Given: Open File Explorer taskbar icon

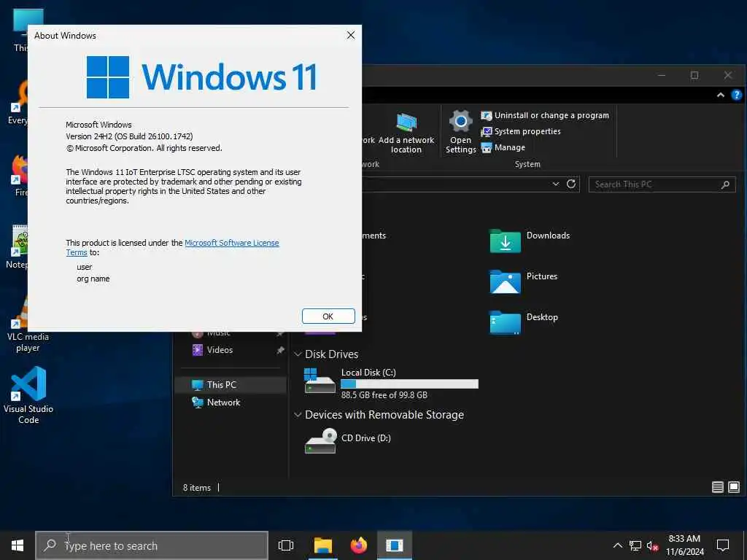Looking at the screenshot, I should (x=322, y=545).
